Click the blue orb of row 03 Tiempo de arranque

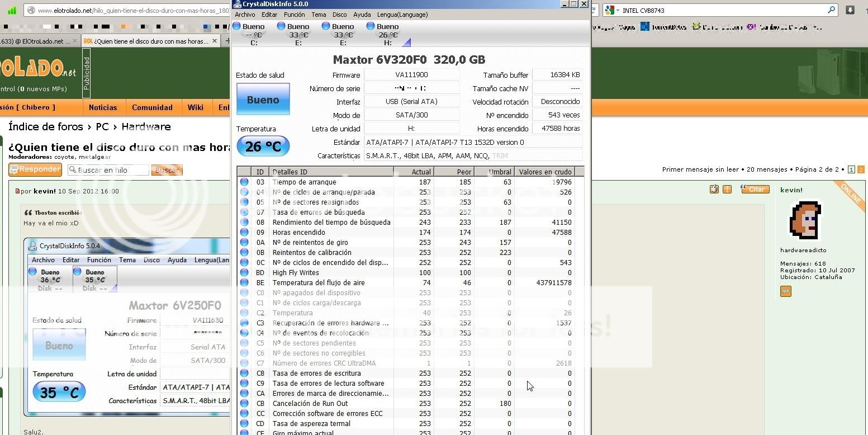click(x=244, y=182)
